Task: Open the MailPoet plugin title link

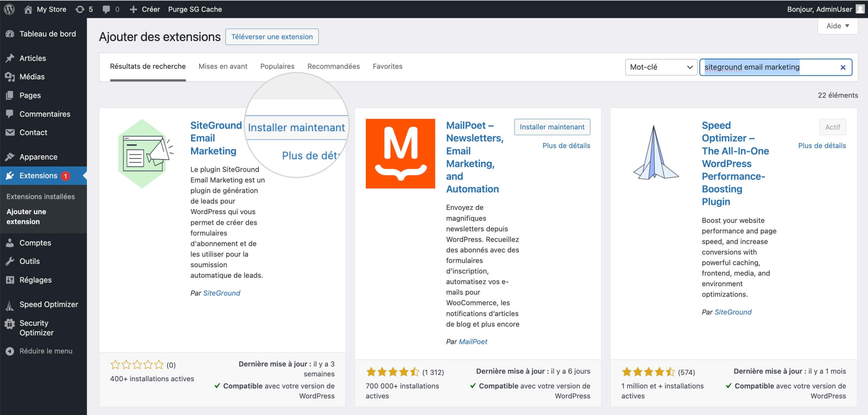Action: point(475,157)
